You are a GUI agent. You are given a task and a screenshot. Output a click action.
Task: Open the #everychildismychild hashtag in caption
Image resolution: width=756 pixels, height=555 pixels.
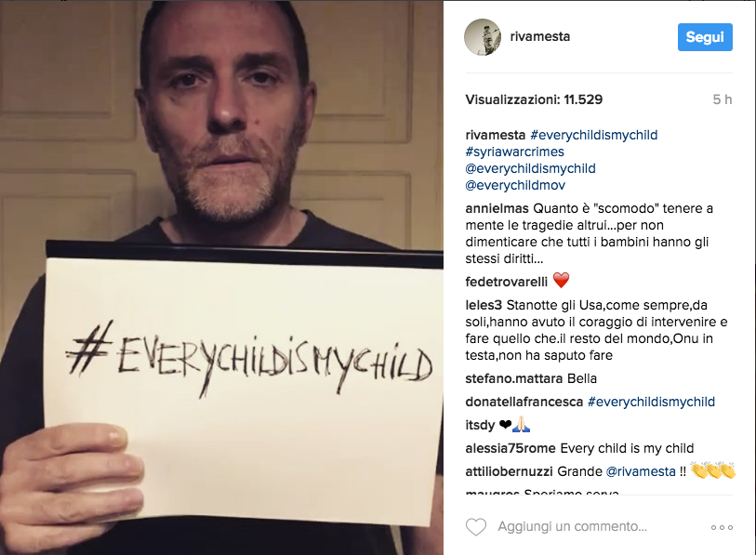pyautogui.click(x=593, y=135)
